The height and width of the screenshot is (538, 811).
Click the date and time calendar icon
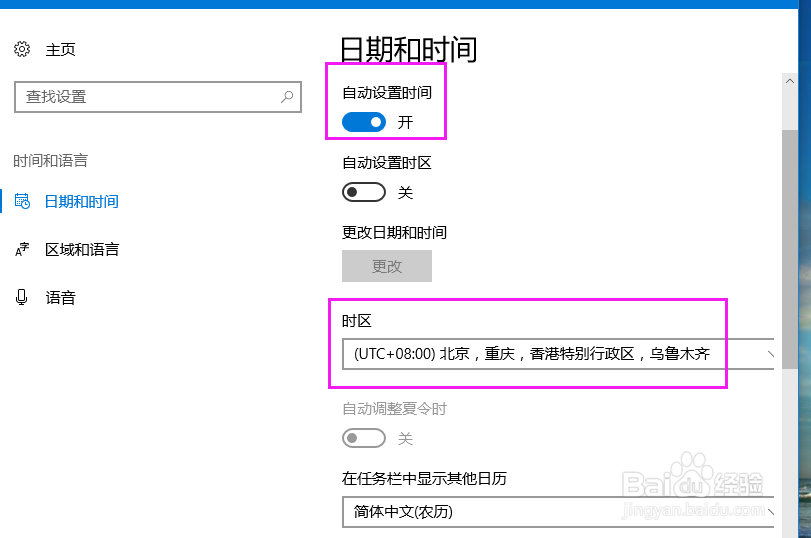(22, 201)
